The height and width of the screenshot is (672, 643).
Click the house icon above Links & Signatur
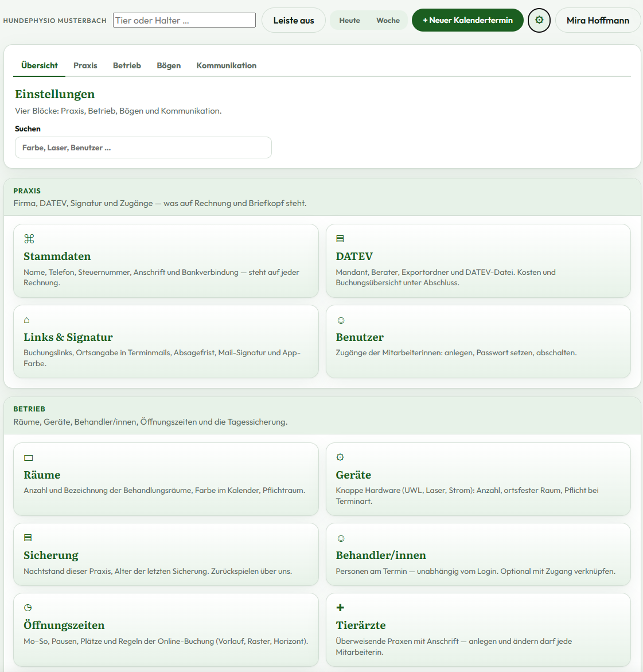(x=26, y=320)
